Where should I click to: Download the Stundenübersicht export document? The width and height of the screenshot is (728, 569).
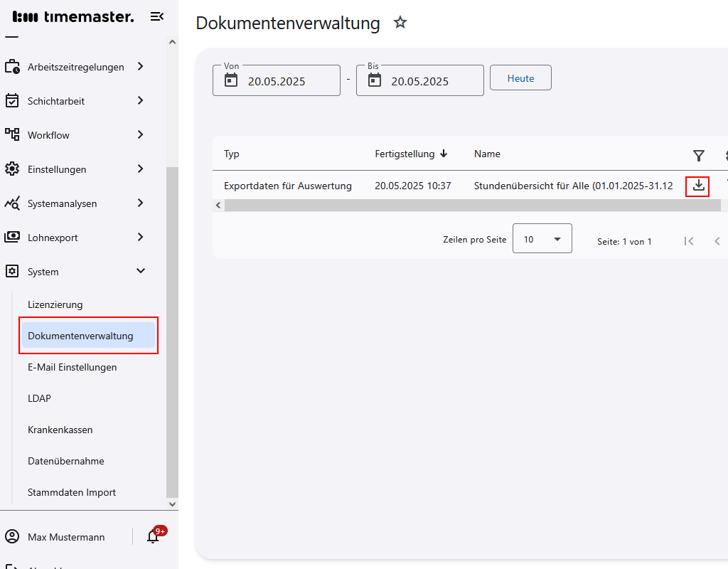697,186
